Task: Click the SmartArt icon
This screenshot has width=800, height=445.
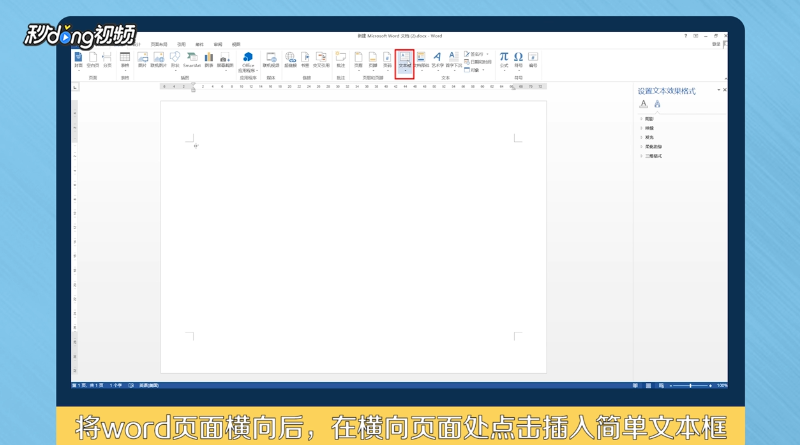Action: [192, 60]
